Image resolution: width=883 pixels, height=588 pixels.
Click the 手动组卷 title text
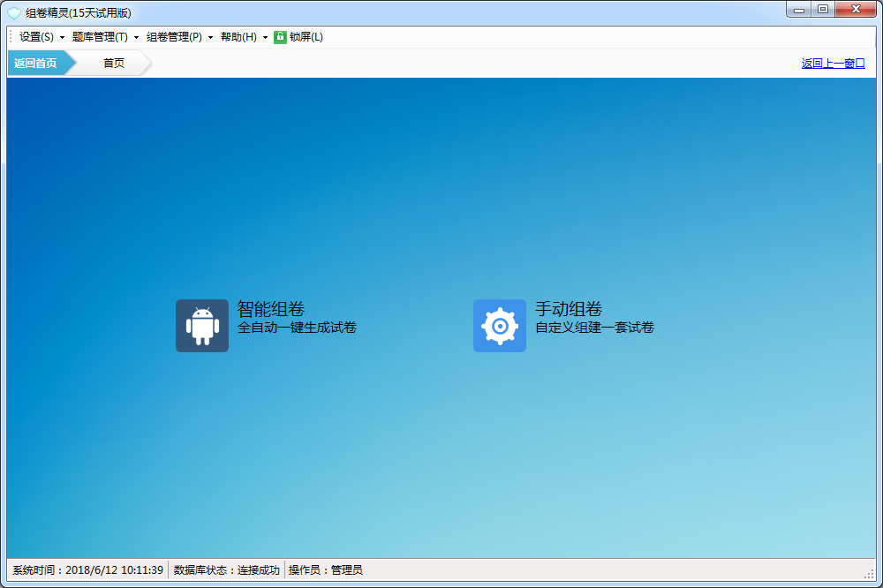pyautogui.click(x=568, y=309)
